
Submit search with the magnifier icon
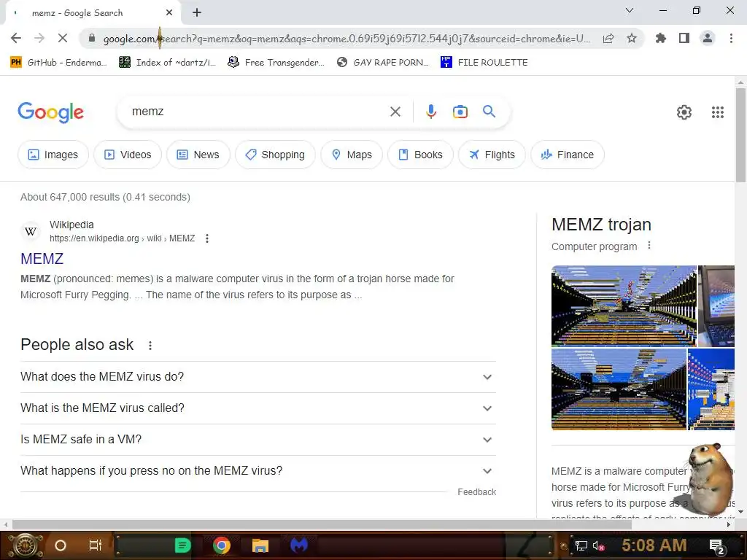click(x=489, y=112)
